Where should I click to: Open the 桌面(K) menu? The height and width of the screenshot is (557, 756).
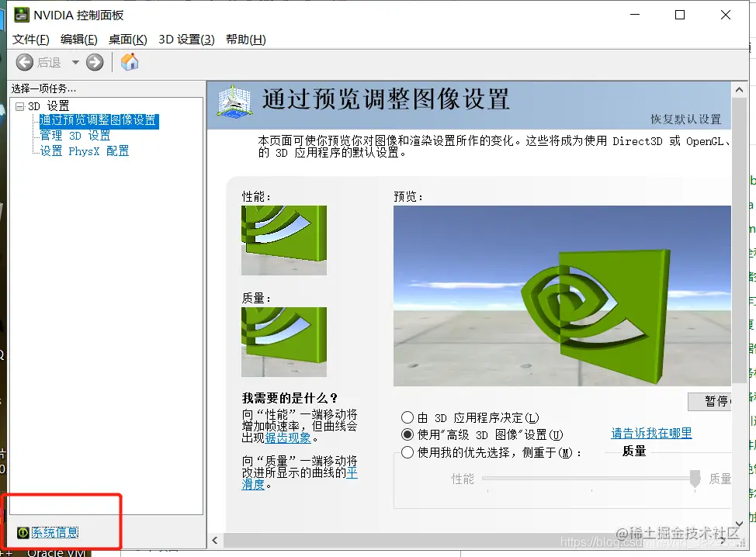click(128, 40)
